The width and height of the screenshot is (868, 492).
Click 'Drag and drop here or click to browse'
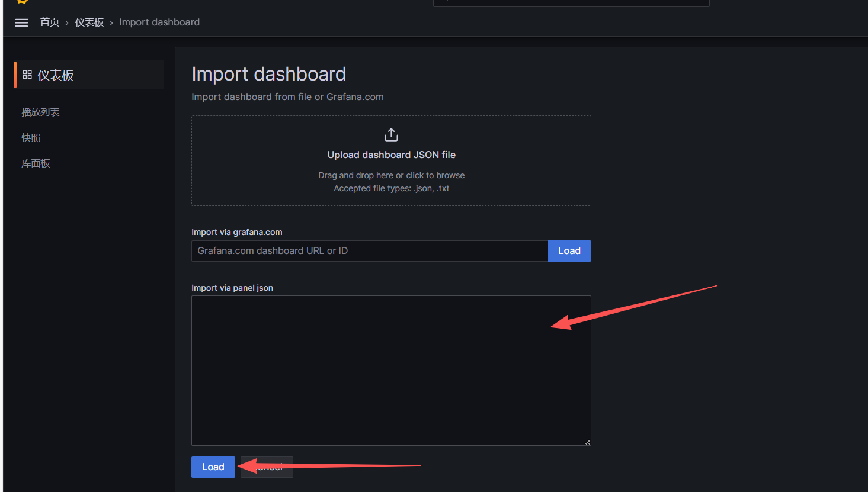391,176
